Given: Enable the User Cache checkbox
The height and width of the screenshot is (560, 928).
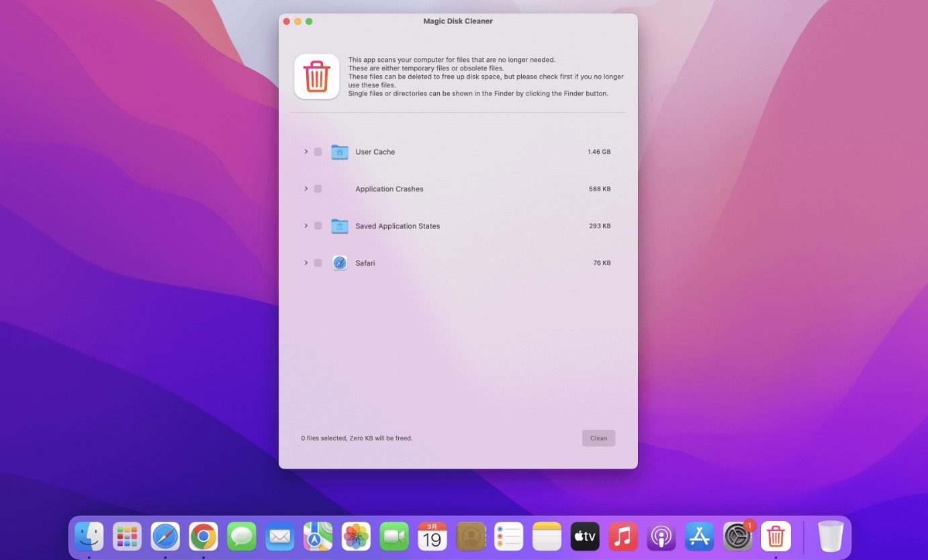Looking at the screenshot, I should click(318, 152).
